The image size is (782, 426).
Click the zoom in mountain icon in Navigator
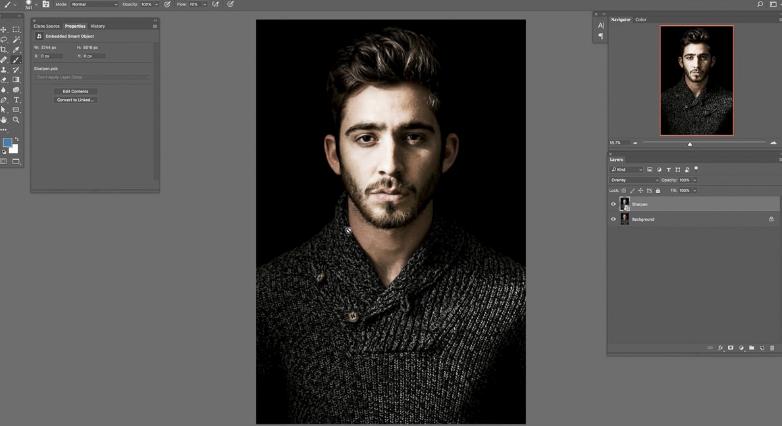(x=774, y=143)
